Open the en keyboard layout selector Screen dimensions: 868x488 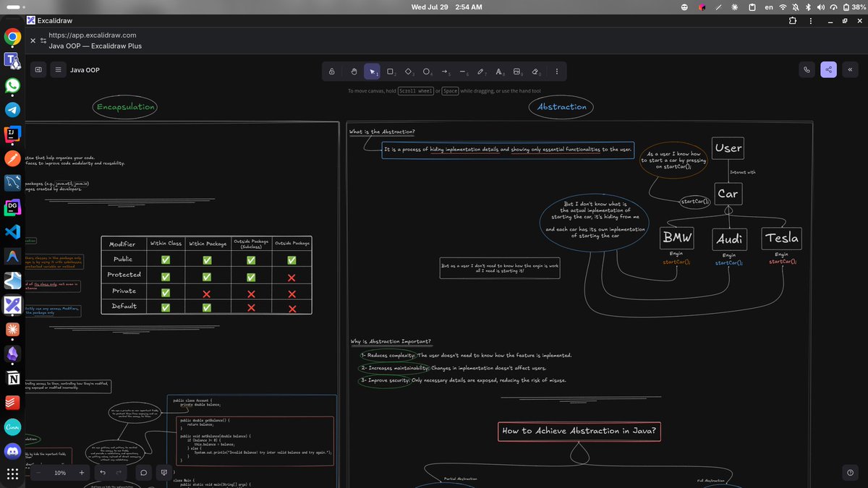pyautogui.click(x=769, y=7)
